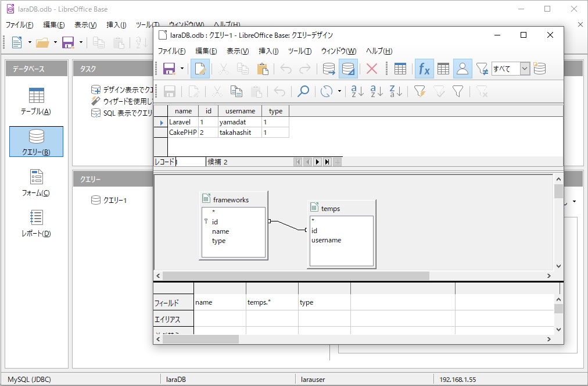Image resolution: width=588 pixels, height=386 pixels.
Task: Open the 挿入(I) menu in query designer
Action: coord(268,51)
